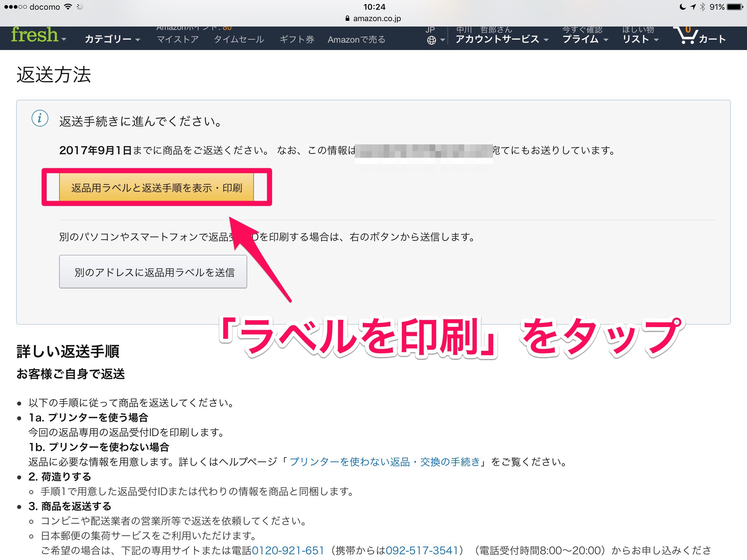The image size is (747, 560).
Task: Open プリンターを使わない返品・交換の手続き link
Action: [385, 461]
